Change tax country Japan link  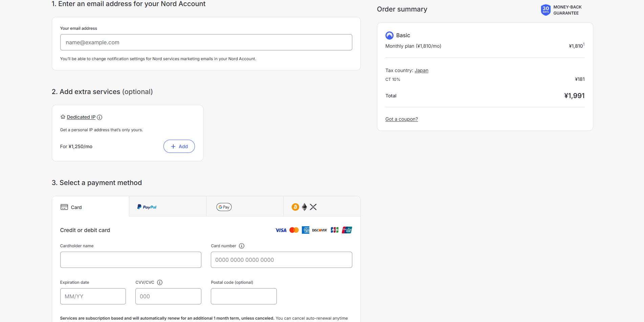coord(421,70)
